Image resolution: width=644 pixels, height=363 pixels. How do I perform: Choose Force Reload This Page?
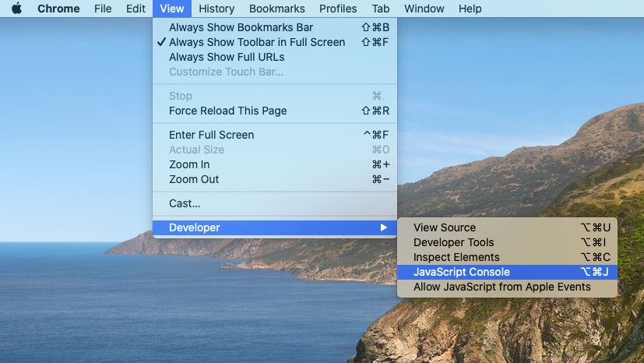point(275,111)
